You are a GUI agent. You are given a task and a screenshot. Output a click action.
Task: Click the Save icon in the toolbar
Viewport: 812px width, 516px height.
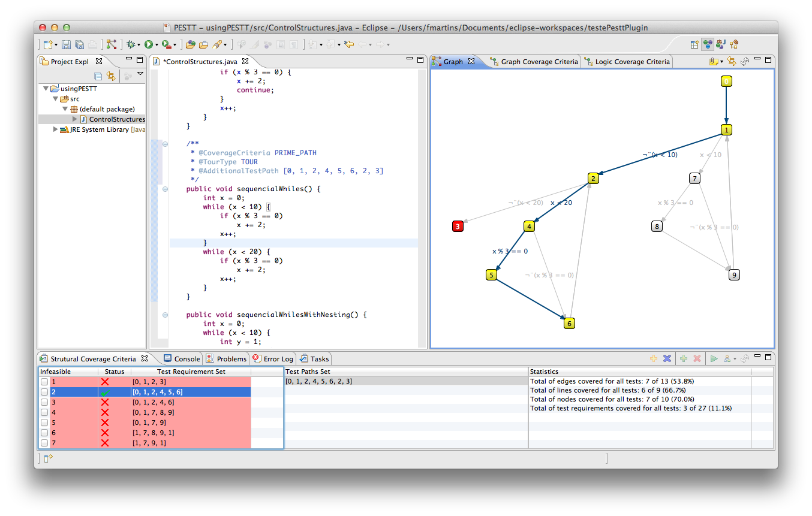pos(66,44)
